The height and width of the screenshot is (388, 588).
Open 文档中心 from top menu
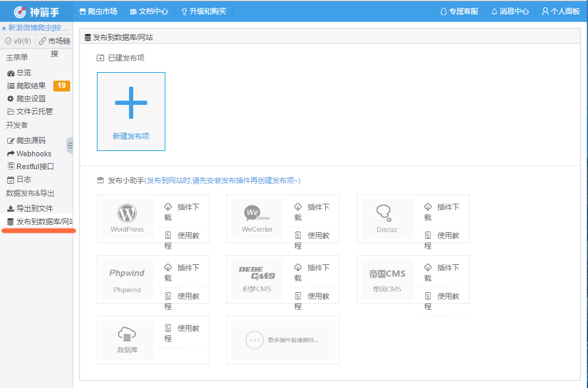[149, 11]
